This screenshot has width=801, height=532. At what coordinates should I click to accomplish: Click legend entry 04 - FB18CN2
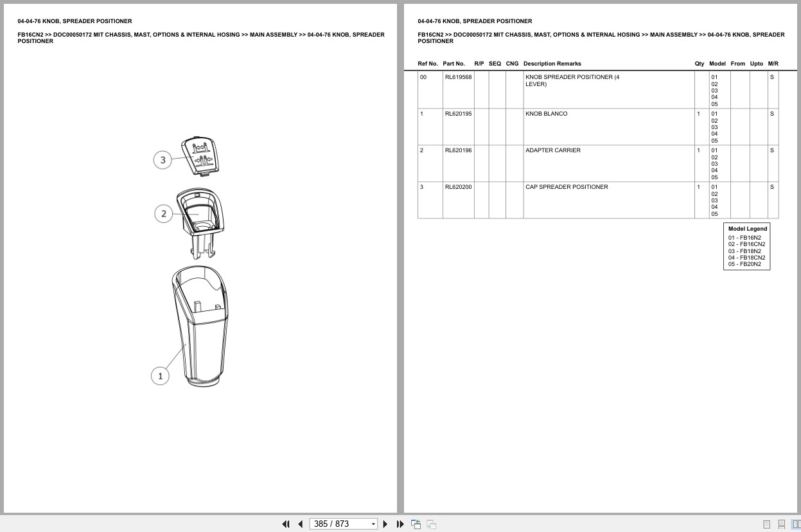tap(746, 258)
